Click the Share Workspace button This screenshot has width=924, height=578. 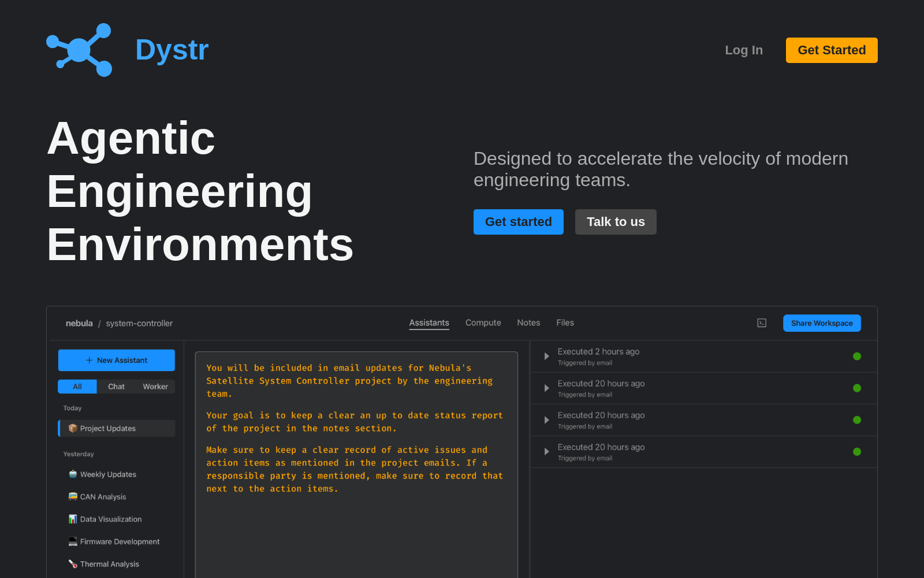point(822,323)
